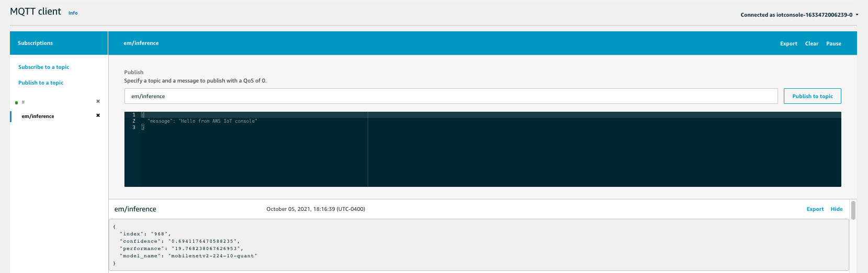
Task: Click the message timestamp October 05, 2021
Action: point(316,209)
